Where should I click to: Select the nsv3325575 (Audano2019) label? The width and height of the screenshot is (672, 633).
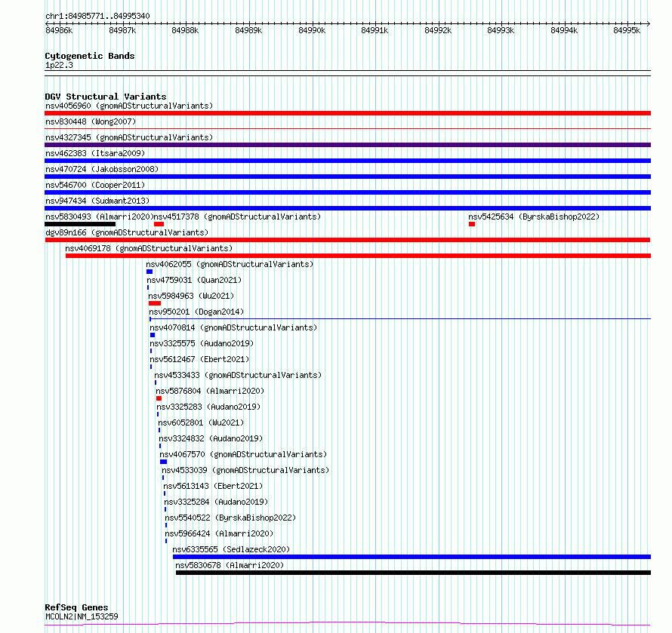tap(202, 343)
